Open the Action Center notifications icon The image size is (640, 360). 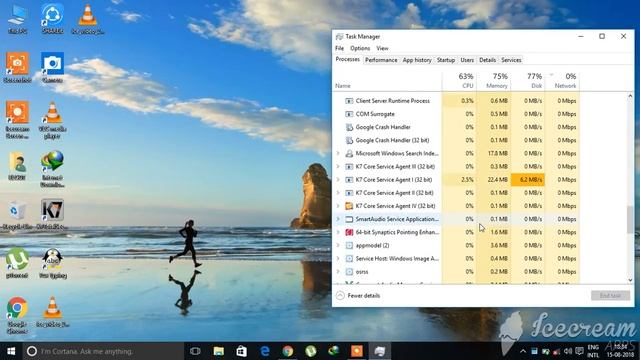[579, 351]
